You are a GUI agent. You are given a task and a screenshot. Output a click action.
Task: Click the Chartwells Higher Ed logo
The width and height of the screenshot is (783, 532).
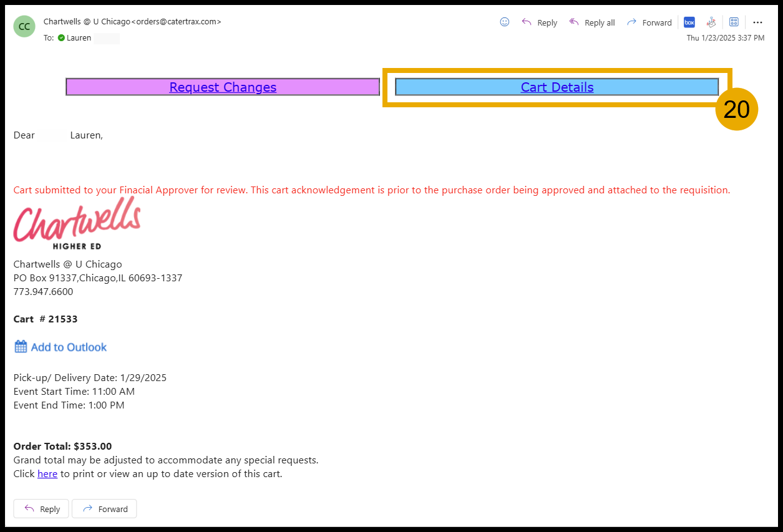pos(77,223)
